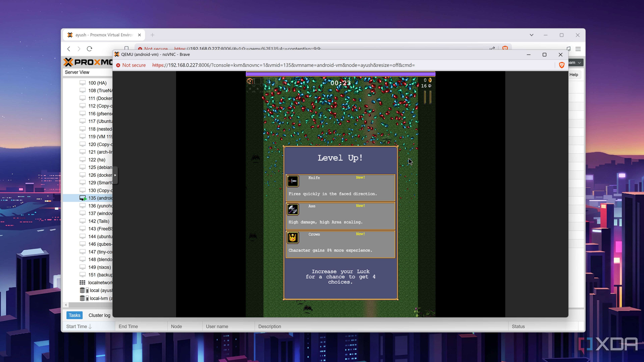This screenshot has width=644, height=362.
Task: Go forward in the Proxmox browser window
Action: pos(79,49)
